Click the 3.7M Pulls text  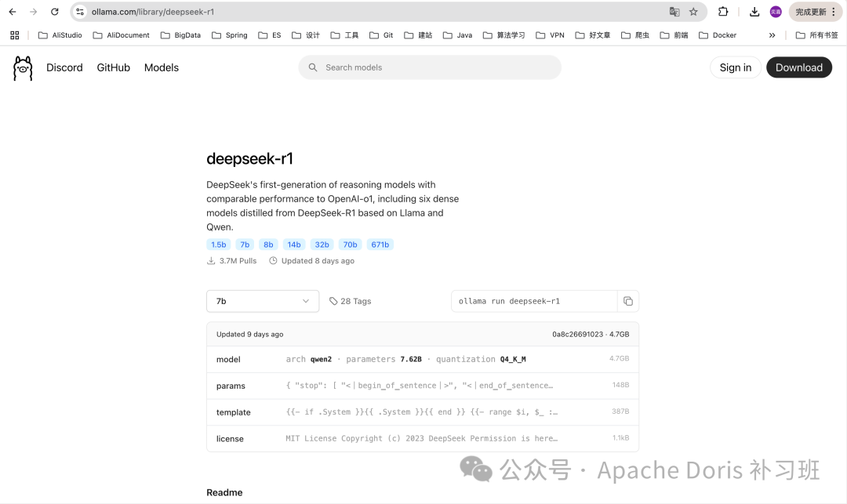coord(231,261)
